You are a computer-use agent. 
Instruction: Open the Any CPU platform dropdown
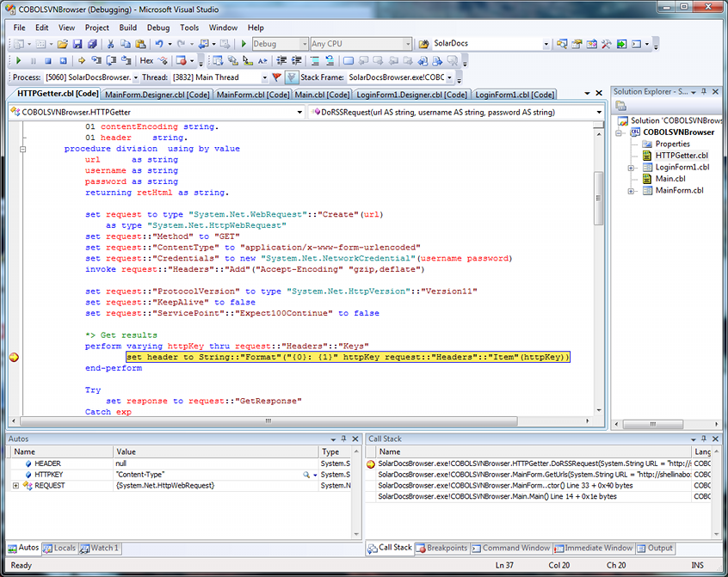(x=408, y=44)
